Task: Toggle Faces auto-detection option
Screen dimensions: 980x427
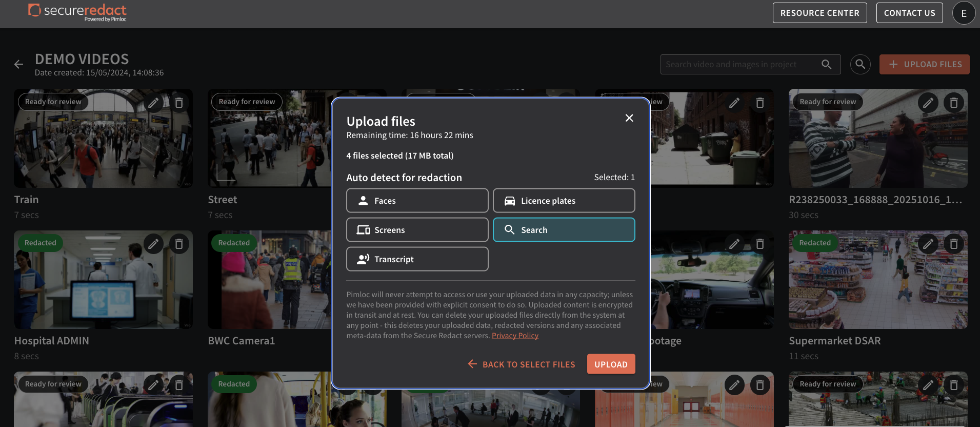Action: [x=417, y=201]
